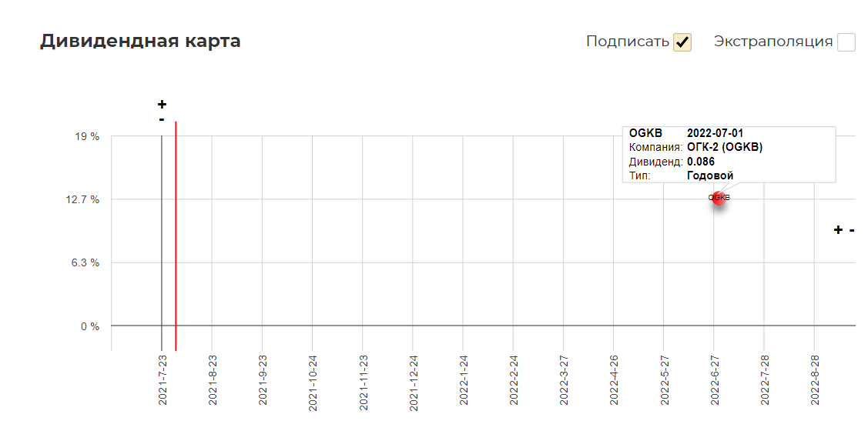868x421 pixels.
Task: Click the 19 % y-axis label
Action: (x=87, y=136)
